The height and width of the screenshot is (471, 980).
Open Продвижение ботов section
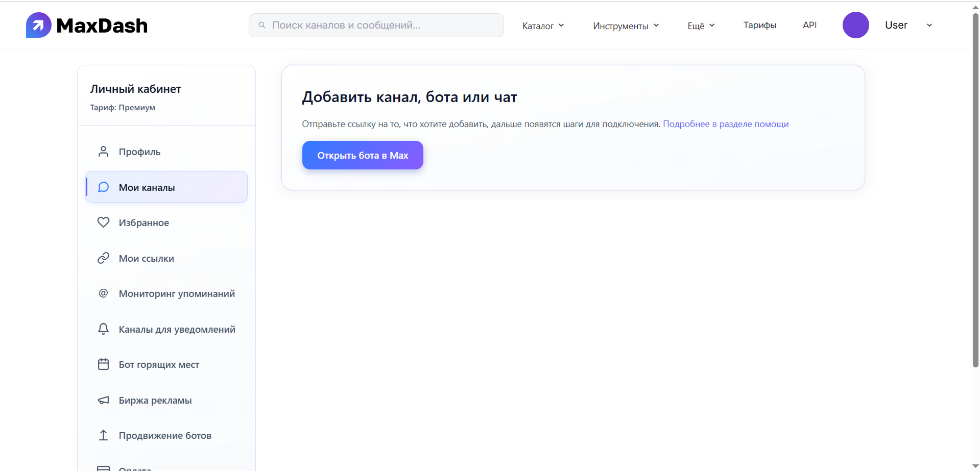pos(166,435)
